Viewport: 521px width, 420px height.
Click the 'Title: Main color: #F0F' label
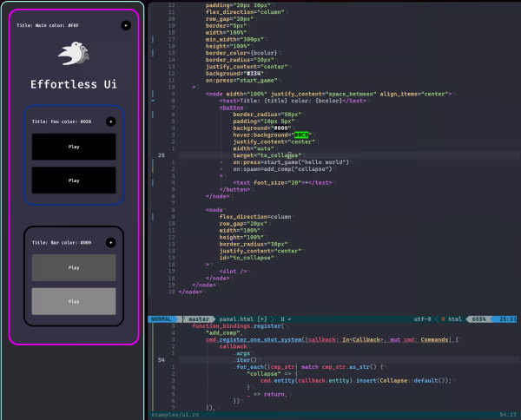click(48, 25)
